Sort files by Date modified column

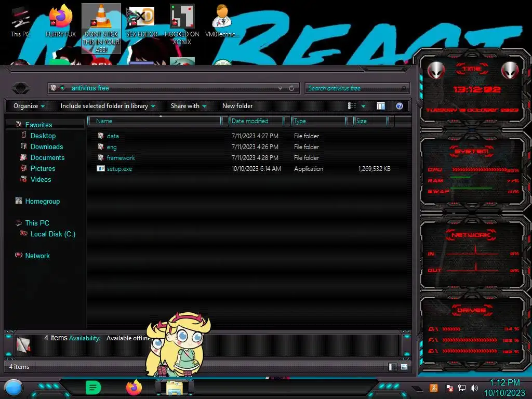(256, 121)
